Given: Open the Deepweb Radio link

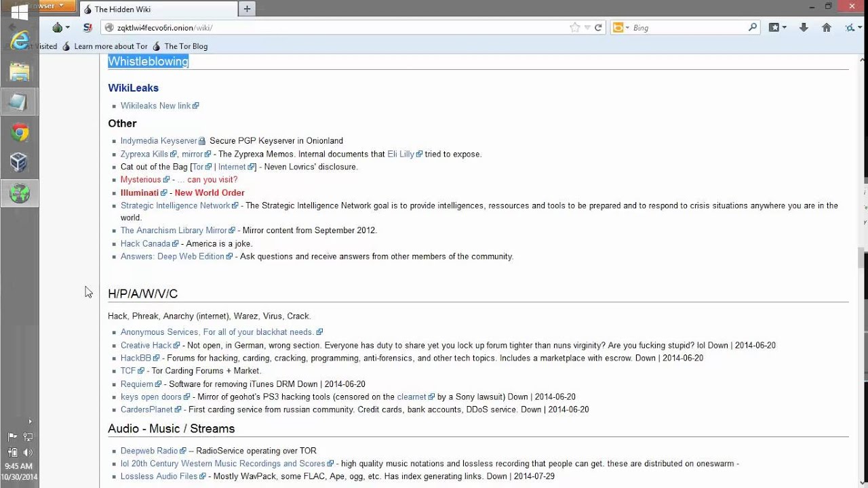Looking at the screenshot, I should pos(149,451).
